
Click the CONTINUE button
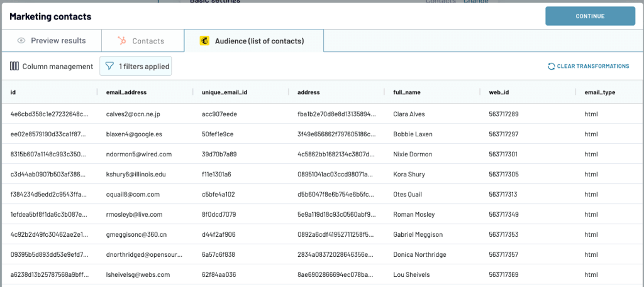coord(590,16)
